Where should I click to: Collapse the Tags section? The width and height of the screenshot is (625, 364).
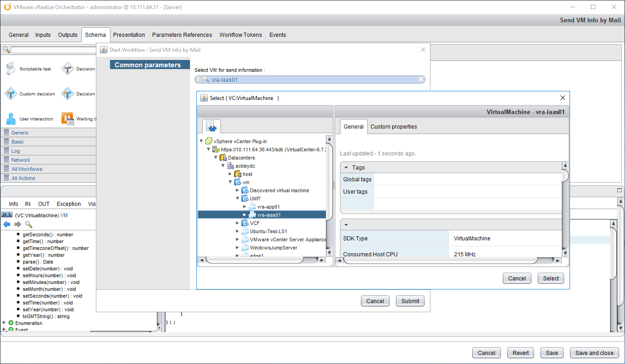click(x=346, y=168)
